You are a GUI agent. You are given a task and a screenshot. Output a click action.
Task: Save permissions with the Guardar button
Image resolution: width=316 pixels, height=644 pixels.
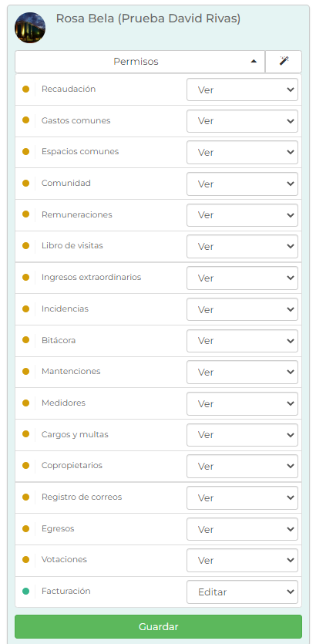(x=159, y=627)
